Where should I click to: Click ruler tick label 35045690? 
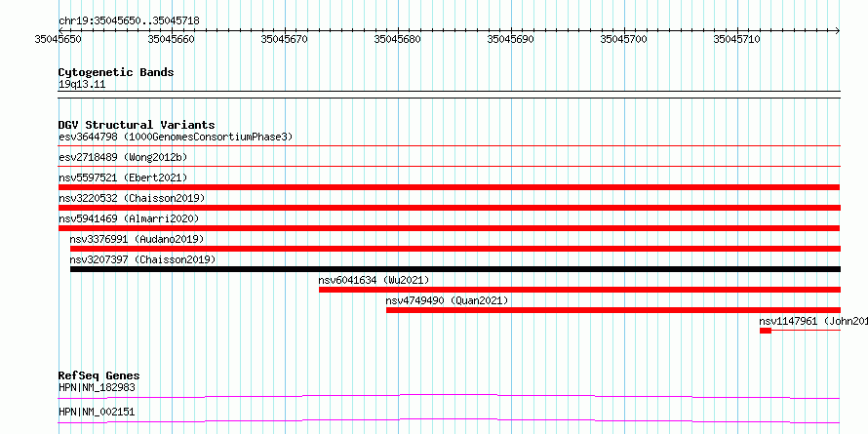pyautogui.click(x=510, y=39)
